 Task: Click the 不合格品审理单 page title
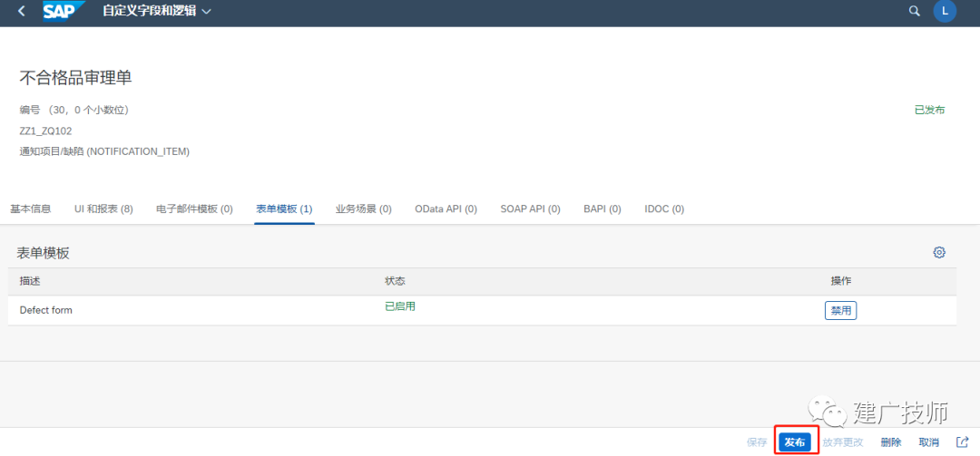(x=75, y=77)
